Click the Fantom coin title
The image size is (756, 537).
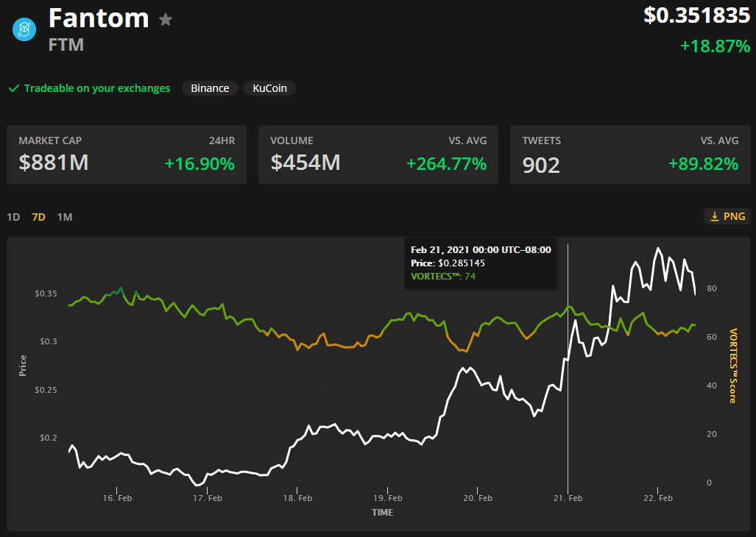99,18
